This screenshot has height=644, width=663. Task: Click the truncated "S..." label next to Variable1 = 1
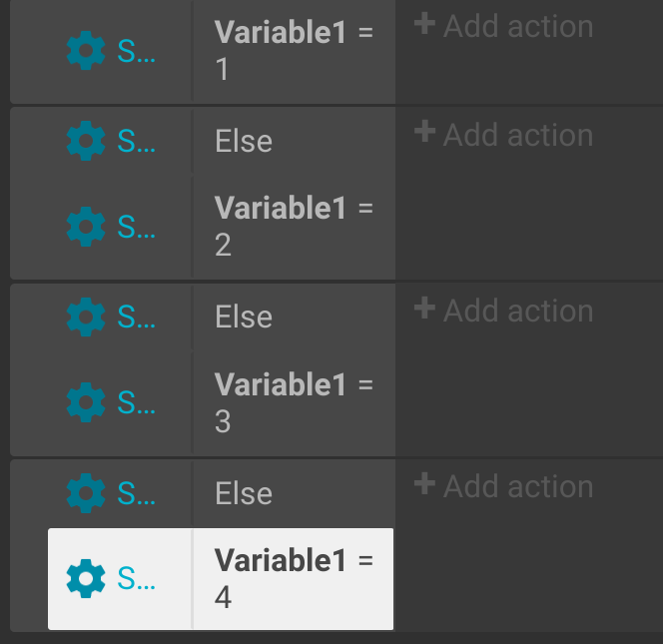pyautogui.click(x=136, y=51)
